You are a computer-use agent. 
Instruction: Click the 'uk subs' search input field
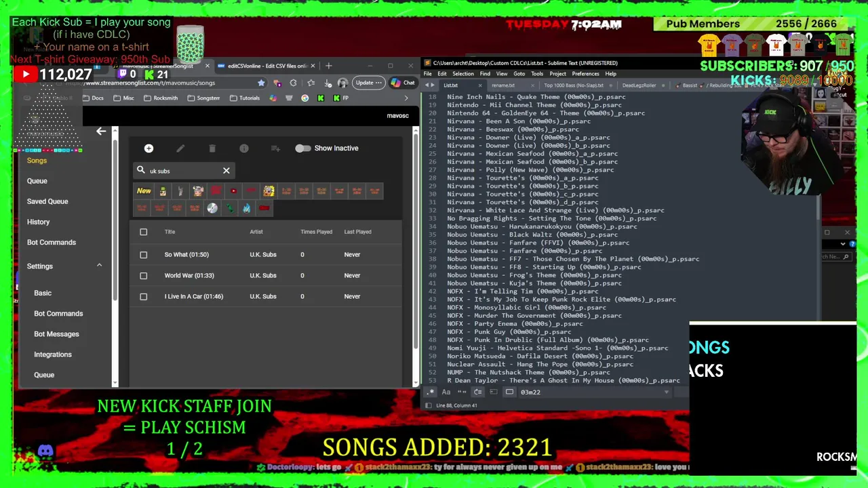pyautogui.click(x=184, y=171)
